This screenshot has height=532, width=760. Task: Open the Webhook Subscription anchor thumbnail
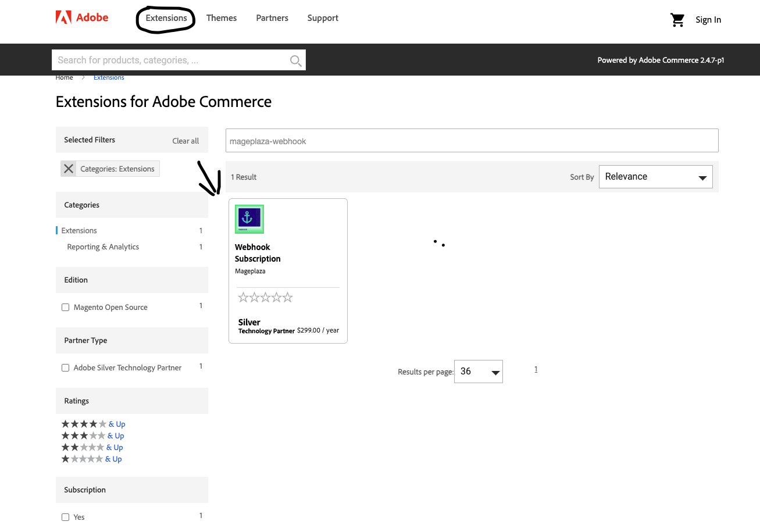[249, 219]
